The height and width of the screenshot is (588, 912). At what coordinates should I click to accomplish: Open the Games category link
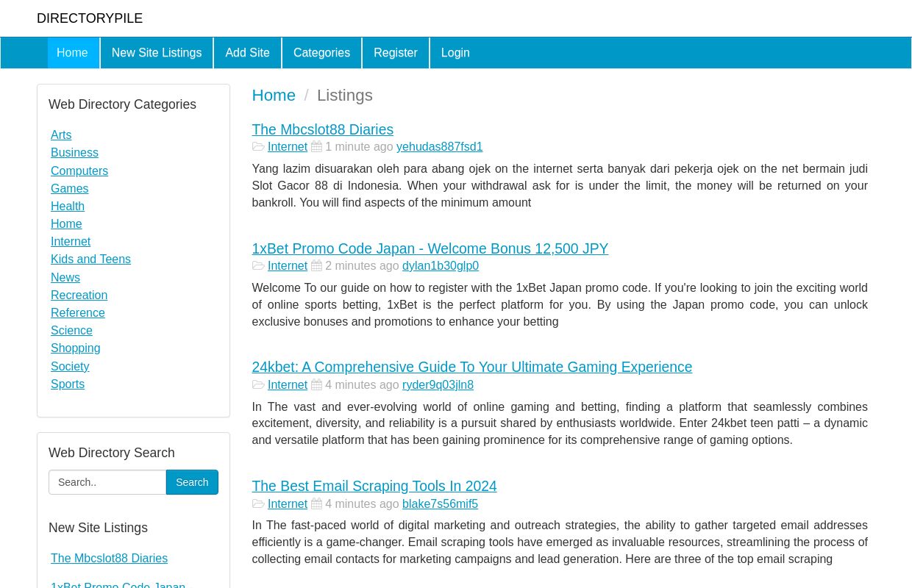(69, 189)
